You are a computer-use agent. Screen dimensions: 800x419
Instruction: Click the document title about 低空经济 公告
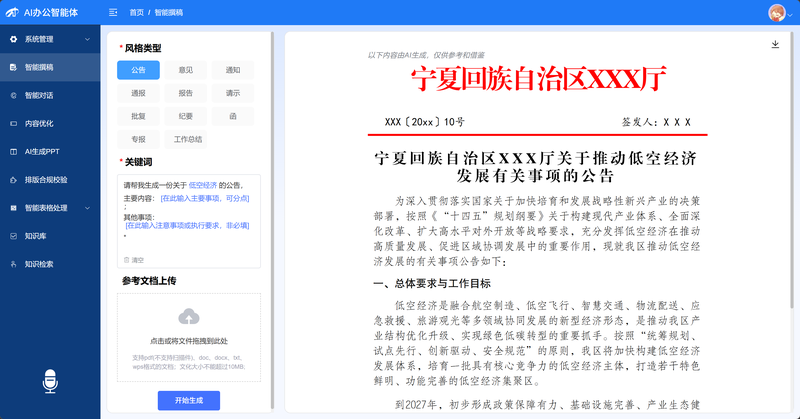click(535, 167)
